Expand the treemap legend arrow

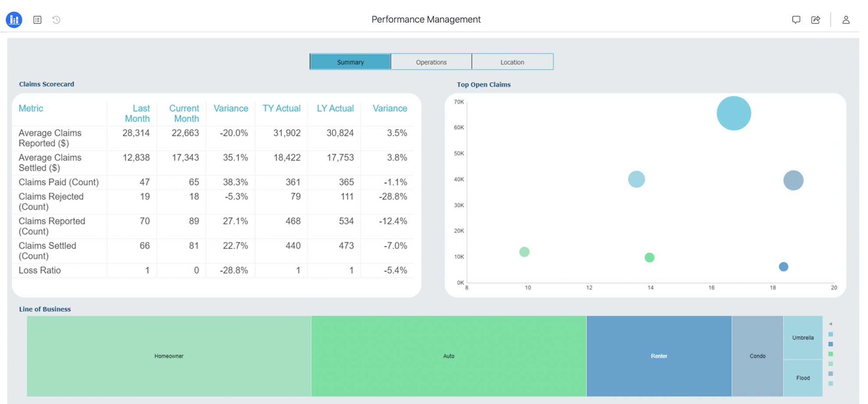pos(830,324)
